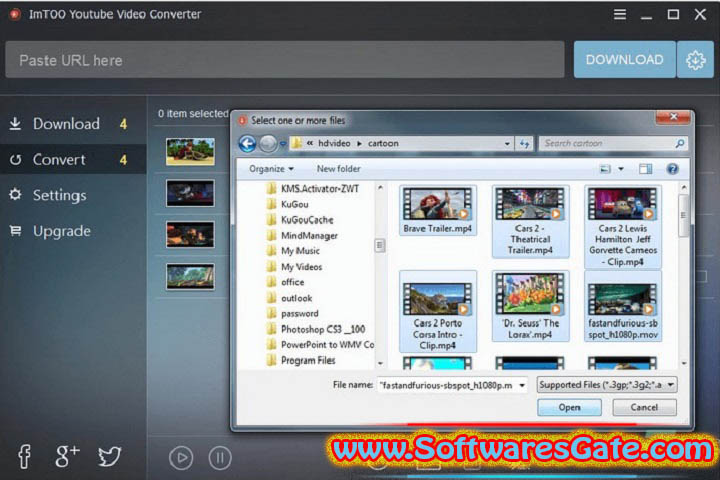Image resolution: width=720 pixels, height=480 pixels.
Task: Click the download settings gear icon
Action: click(695, 60)
